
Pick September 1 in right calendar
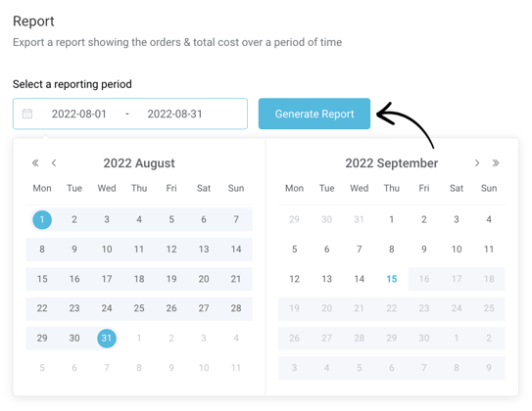point(392,219)
